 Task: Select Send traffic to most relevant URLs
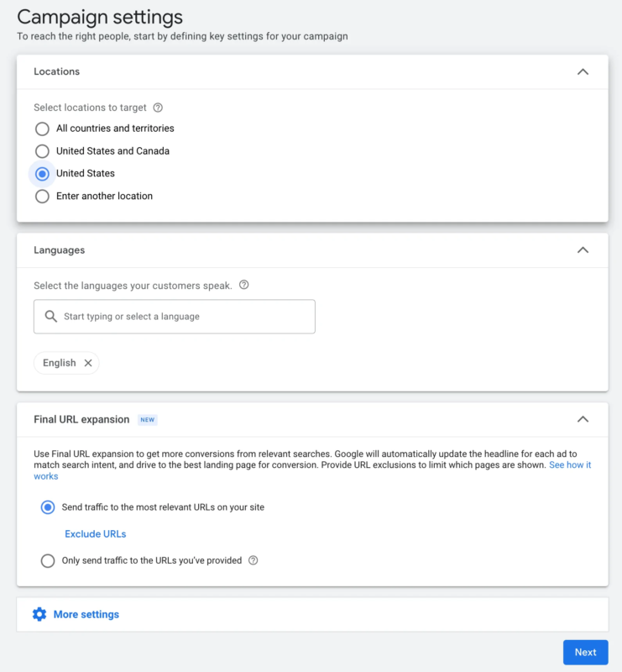[x=48, y=507]
